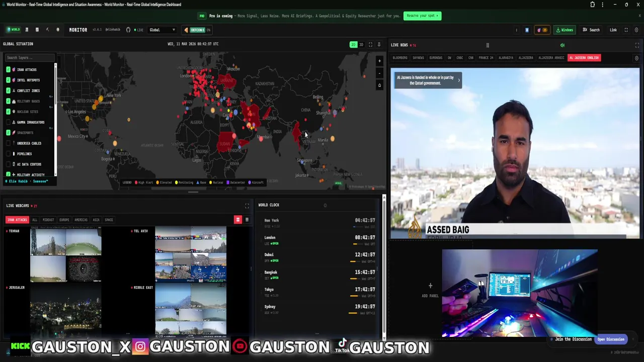
Task: Switch to Bloomberg channel tab
Action: [400, 58]
